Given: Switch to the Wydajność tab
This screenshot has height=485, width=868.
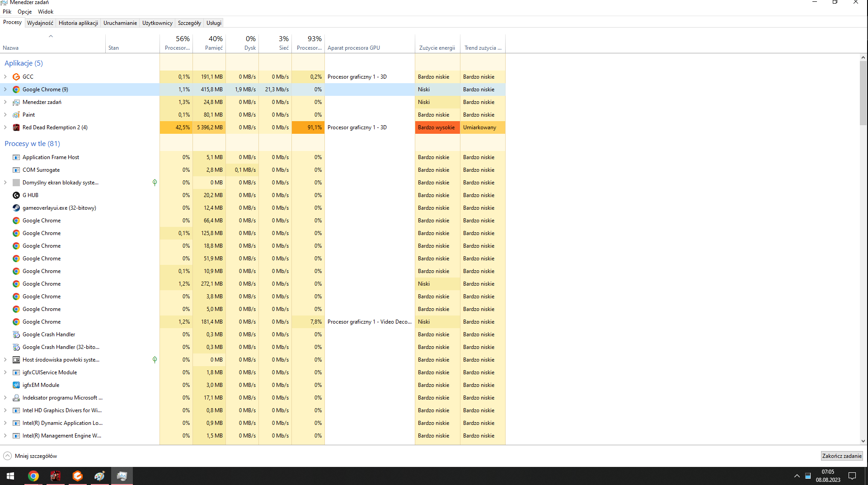Looking at the screenshot, I should [x=40, y=22].
